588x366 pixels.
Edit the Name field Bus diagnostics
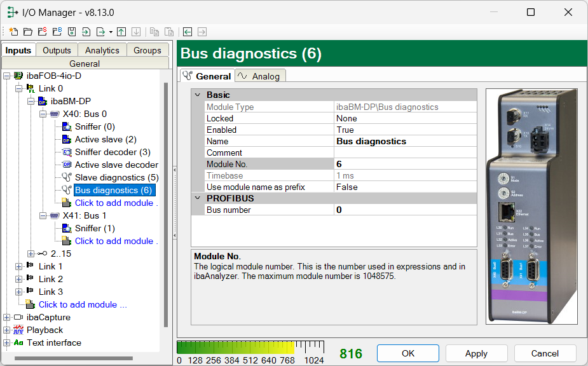click(406, 141)
